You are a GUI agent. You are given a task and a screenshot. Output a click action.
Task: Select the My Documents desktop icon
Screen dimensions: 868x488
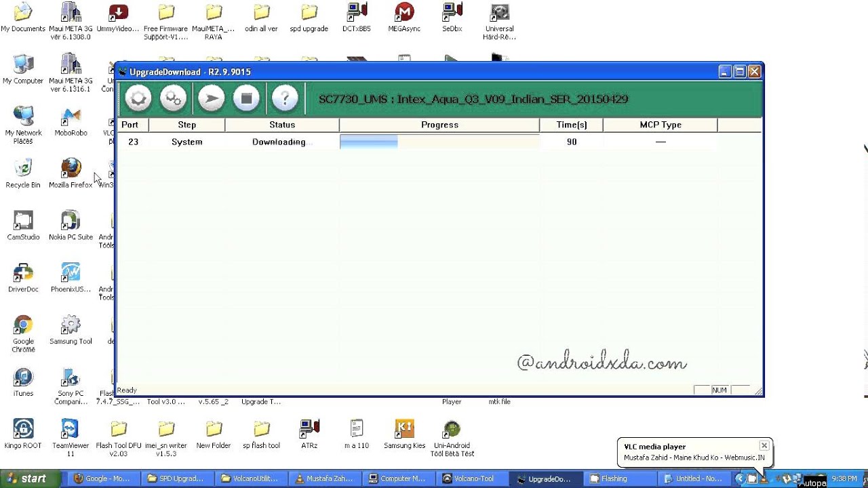(x=23, y=18)
